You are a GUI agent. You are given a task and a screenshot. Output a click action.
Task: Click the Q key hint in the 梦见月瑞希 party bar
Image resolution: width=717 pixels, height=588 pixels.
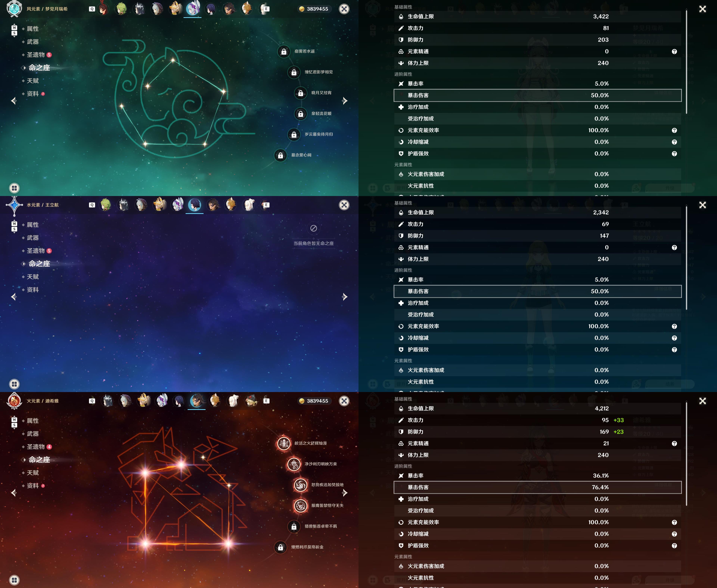coord(92,9)
